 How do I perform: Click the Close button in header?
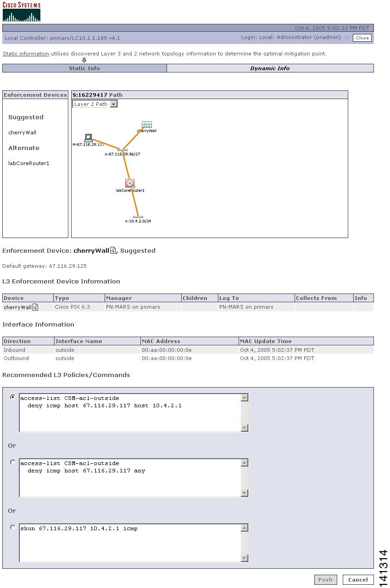point(362,38)
